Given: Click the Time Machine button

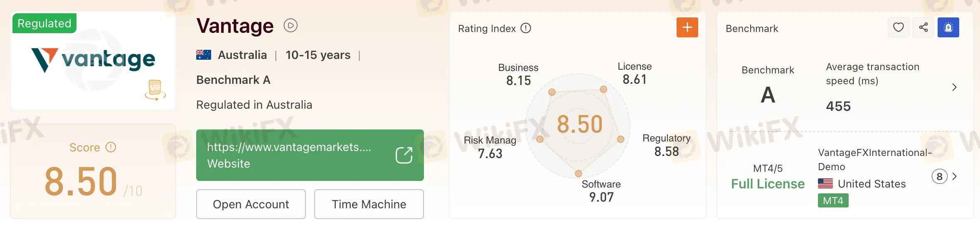Looking at the screenshot, I should (x=369, y=204).
